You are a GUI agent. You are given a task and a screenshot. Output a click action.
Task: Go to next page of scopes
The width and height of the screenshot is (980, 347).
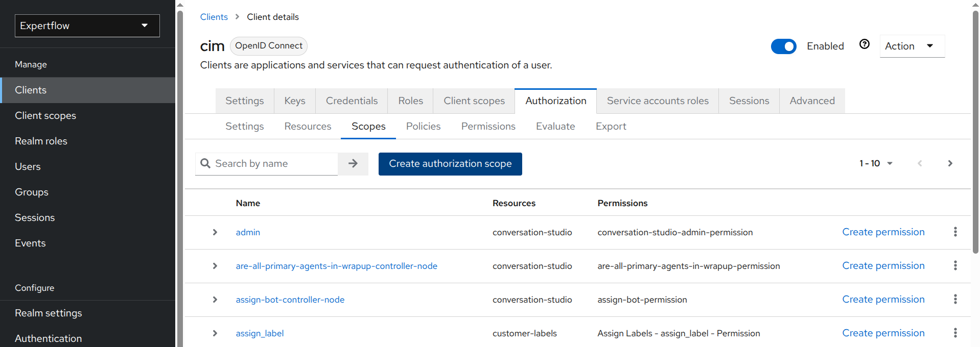tap(950, 164)
